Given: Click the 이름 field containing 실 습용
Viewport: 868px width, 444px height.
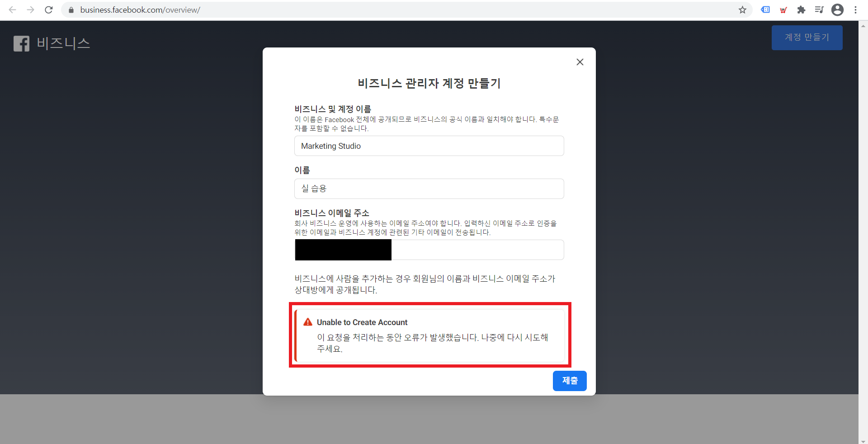Looking at the screenshot, I should (429, 189).
